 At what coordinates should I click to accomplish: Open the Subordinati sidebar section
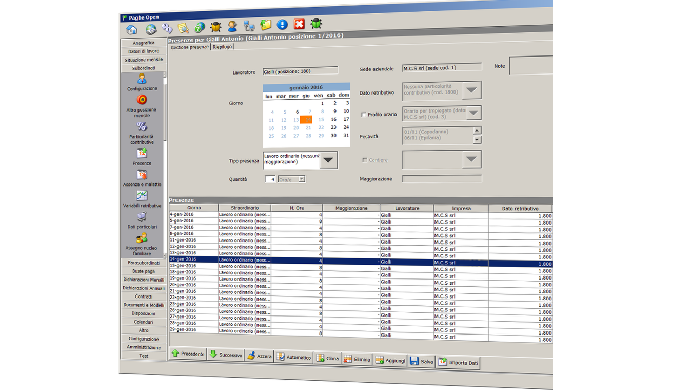click(x=144, y=68)
